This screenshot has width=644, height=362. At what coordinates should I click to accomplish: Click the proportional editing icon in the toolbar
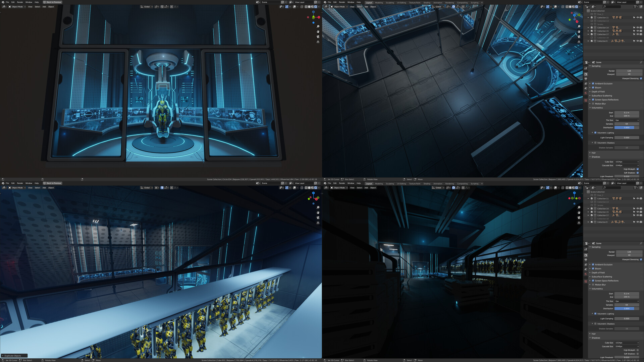(x=171, y=7)
